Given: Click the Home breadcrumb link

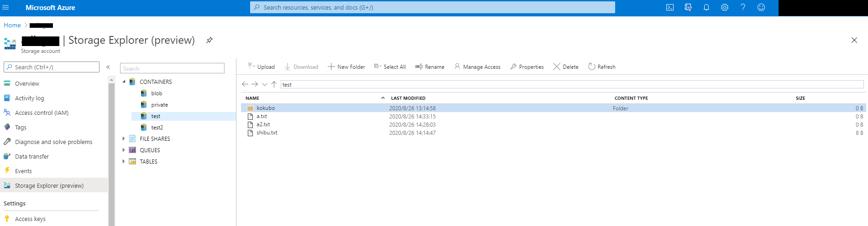Looking at the screenshot, I should [x=12, y=25].
